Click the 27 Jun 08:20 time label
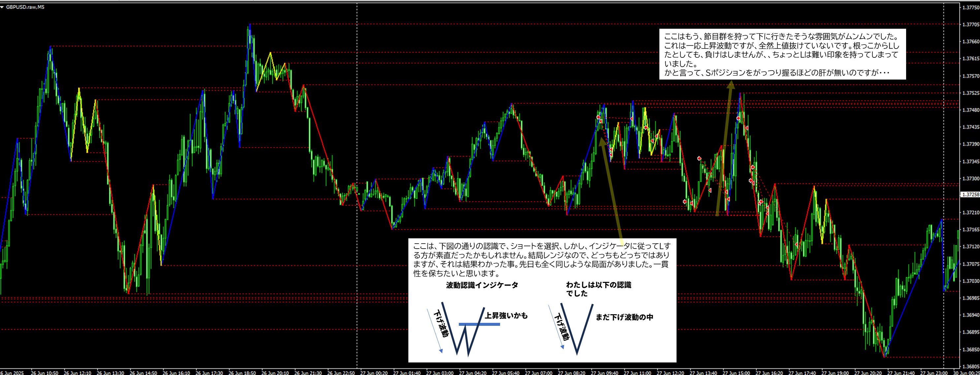 tap(571, 373)
